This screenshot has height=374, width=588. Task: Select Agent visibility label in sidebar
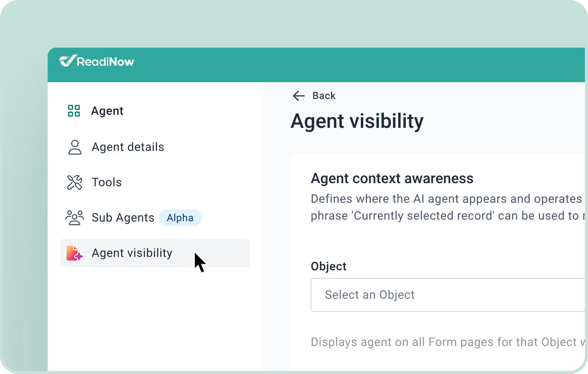(132, 253)
